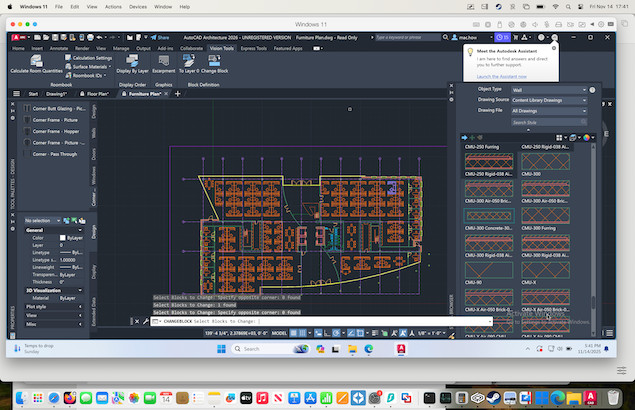Click the Escarpment tool icon
The height and width of the screenshot is (410, 635).
click(x=163, y=61)
